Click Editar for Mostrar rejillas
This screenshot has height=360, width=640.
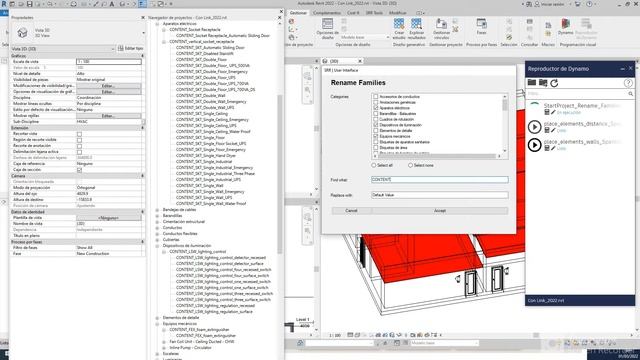(109, 116)
